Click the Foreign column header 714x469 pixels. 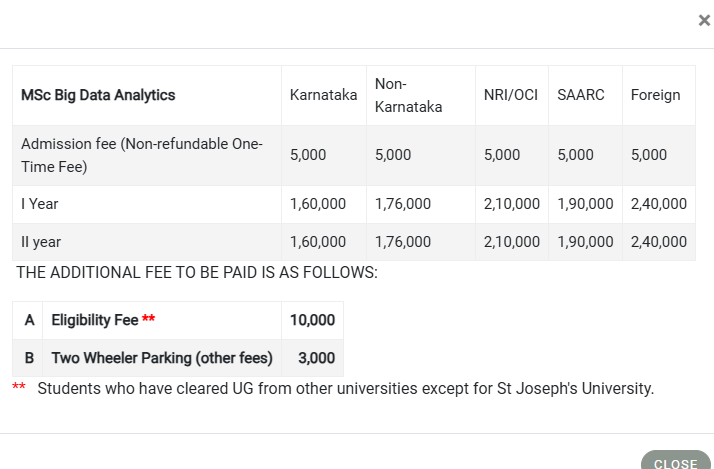pos(655,95)
